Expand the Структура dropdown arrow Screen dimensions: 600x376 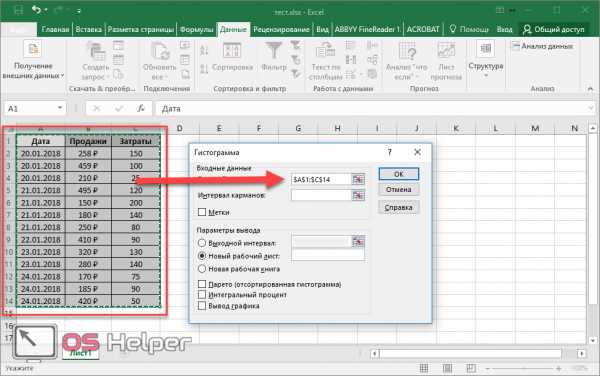tap(486, 76)
